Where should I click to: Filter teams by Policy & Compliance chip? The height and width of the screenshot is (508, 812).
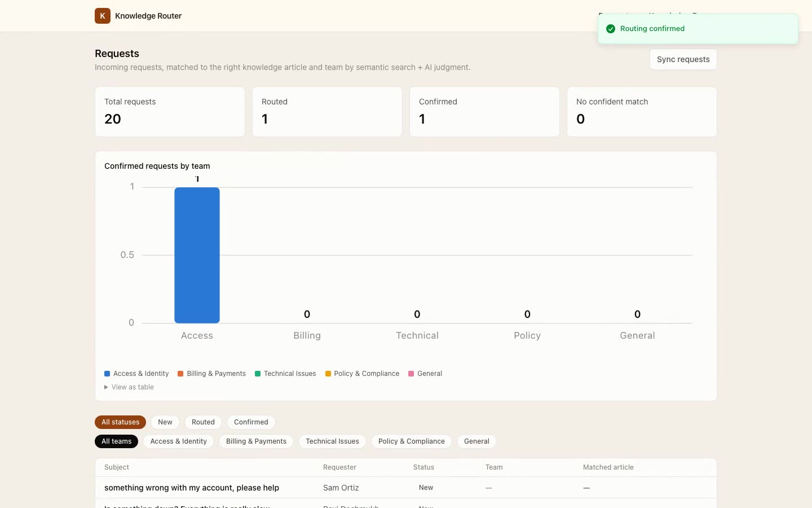(412, 441)
